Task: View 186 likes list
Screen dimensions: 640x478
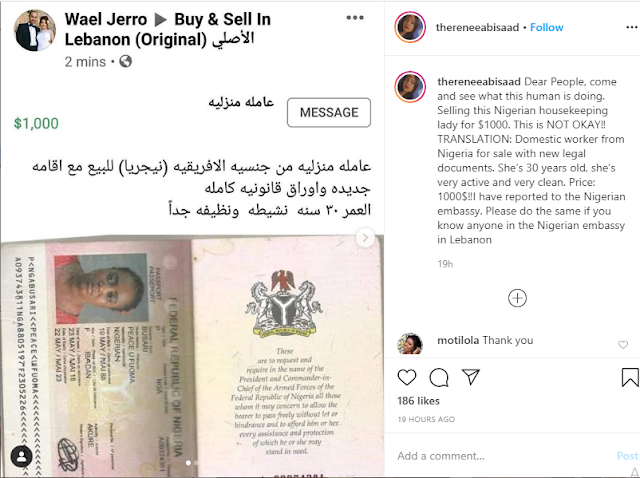Action: (x=418, y=401)
